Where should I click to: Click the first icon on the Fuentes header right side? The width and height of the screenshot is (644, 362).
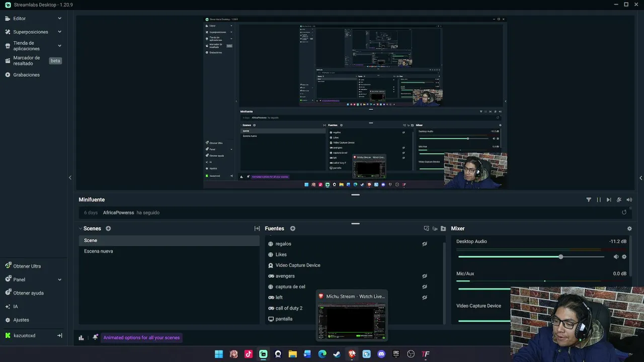click(x=427, y=228)
